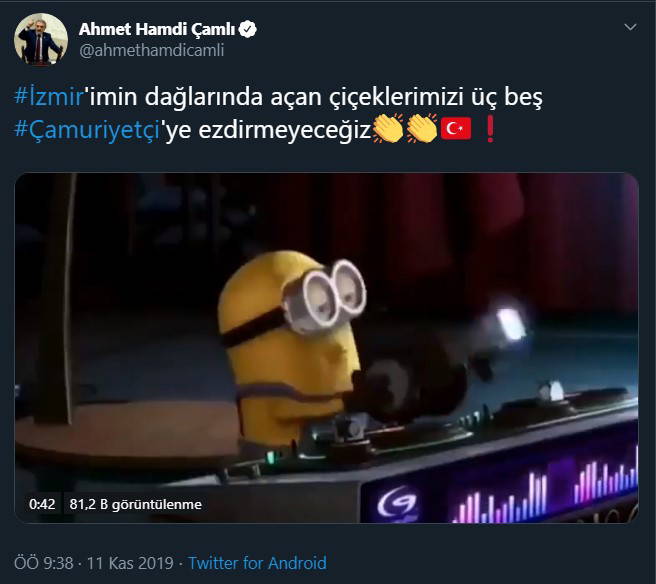
Task: Click the red exclamation mark emoji
Action: [x=489, y=129]
